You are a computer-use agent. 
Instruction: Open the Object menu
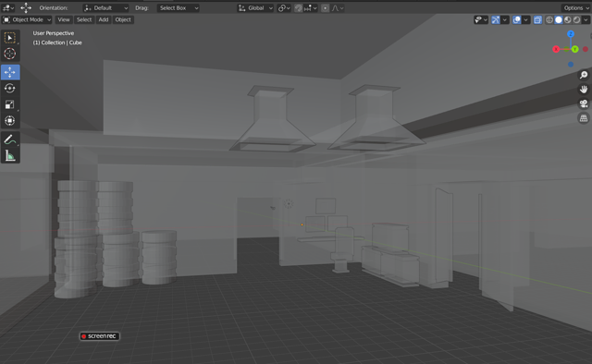pyautogui.click(x=123, y=19)
